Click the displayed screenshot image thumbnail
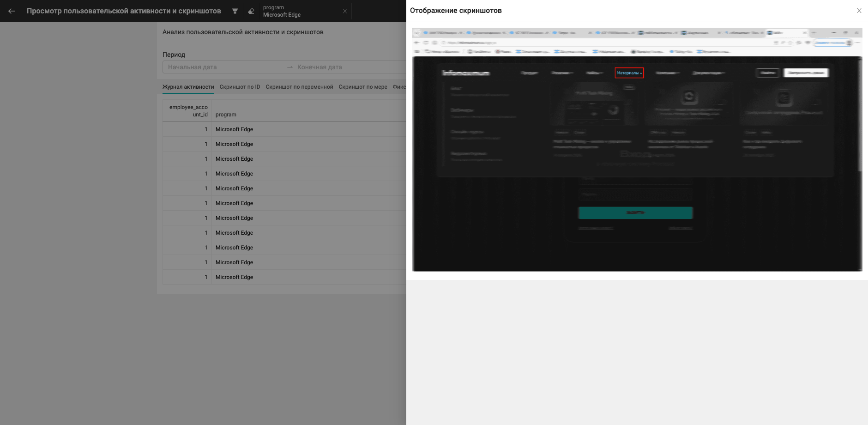The height and width of the screenshot is (425, 868). coord(637,149)
